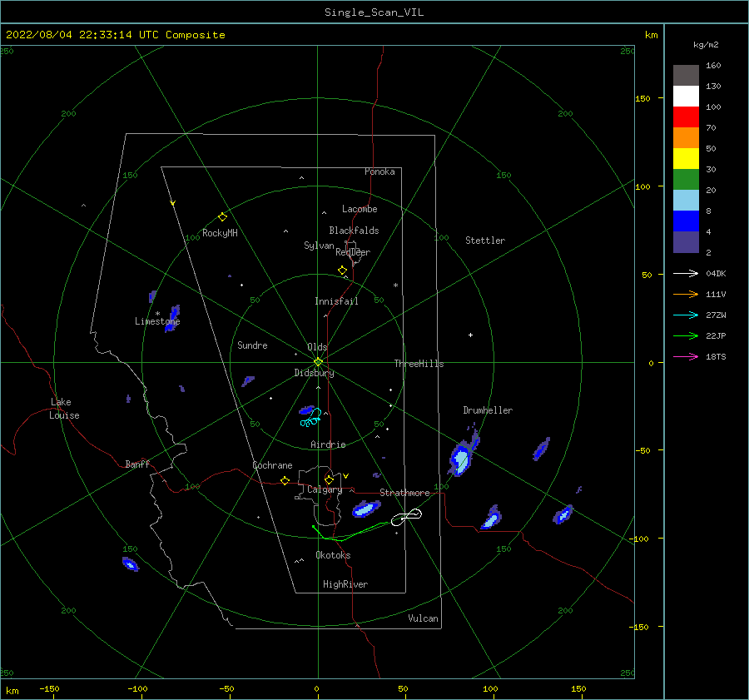The width and height of the screenshot is (749, 700).
Task: Click the Didsbury label
Action: point(314,373)
